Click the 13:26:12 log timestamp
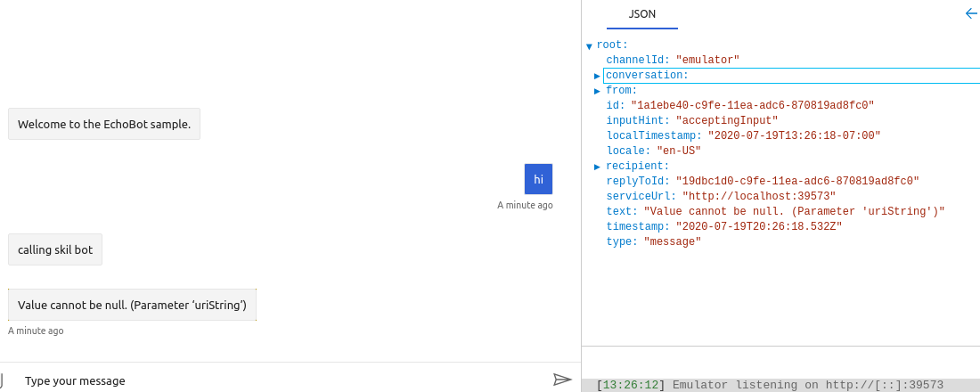980x392 pixels. click(x=631, y=385)
